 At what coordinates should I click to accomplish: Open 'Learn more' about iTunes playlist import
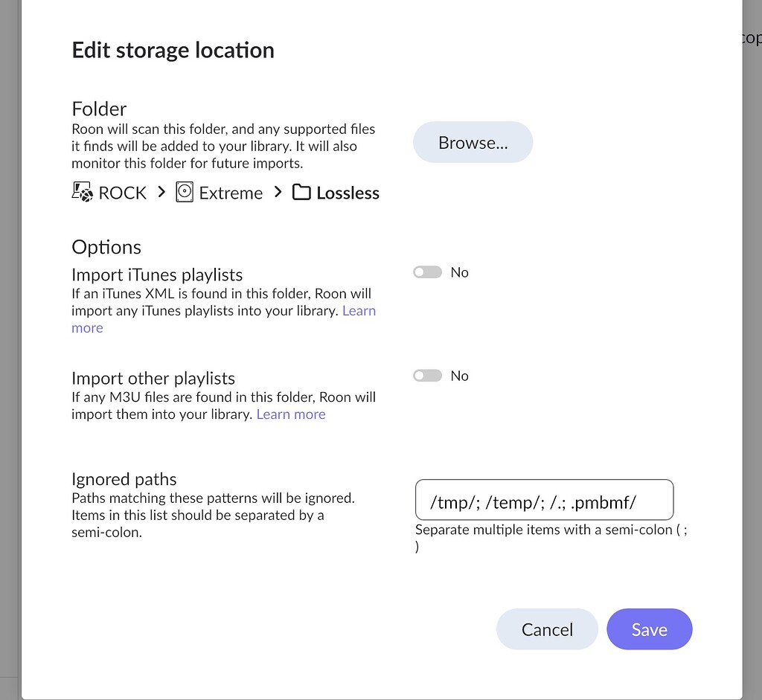click(x=359, y=310)
